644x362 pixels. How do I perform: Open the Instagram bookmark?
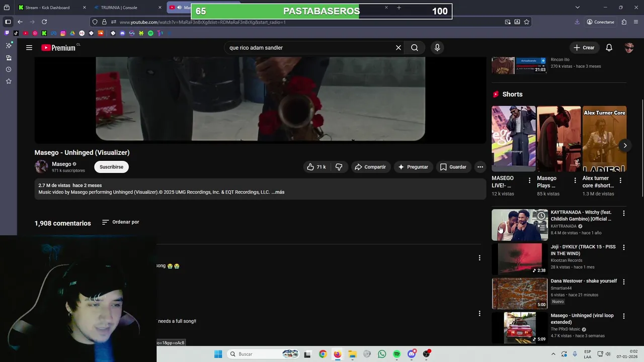click(63, 33)
